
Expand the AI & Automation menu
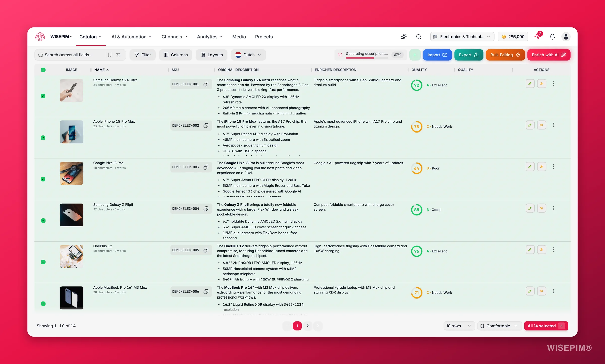point(132,37)
